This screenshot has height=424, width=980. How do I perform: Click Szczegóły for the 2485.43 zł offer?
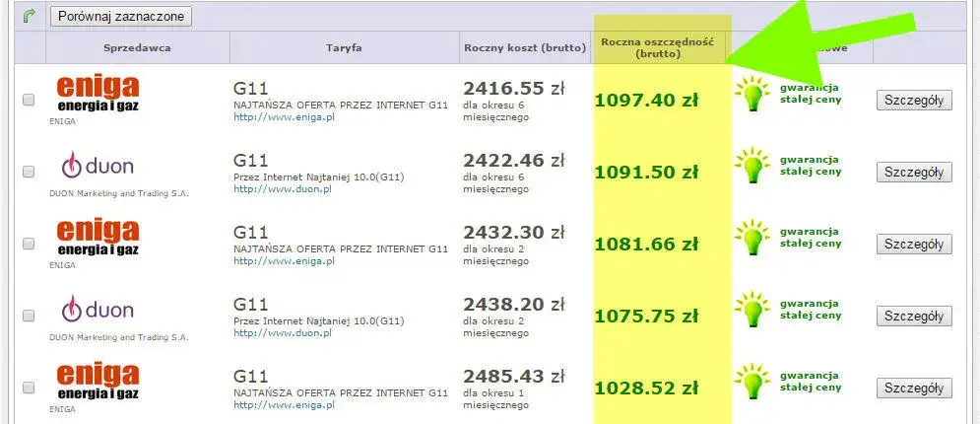(x=914, y=388)
